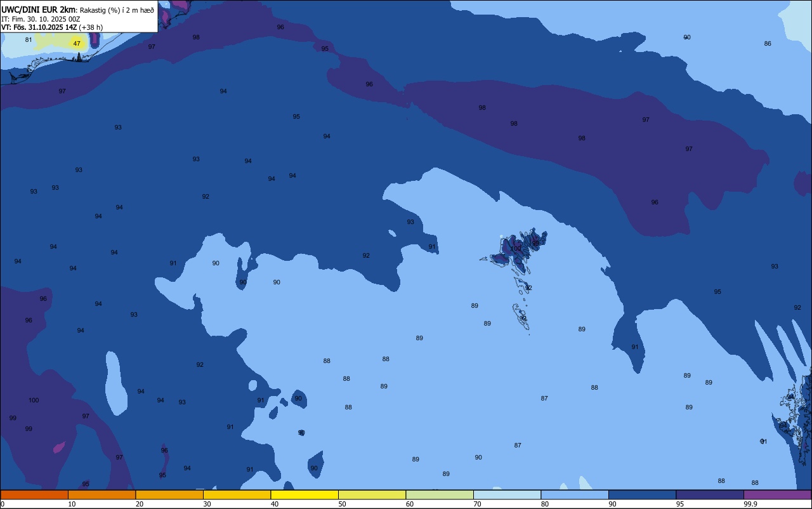Click the 10–20 orange legend swatch
This screenshot has height=509, width=812.
tap(101, 494)
